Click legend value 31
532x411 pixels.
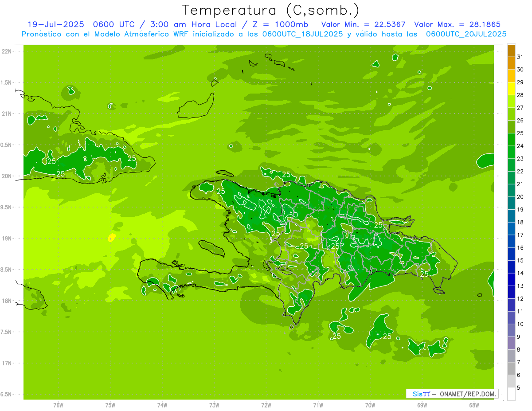tap(520, 57)
